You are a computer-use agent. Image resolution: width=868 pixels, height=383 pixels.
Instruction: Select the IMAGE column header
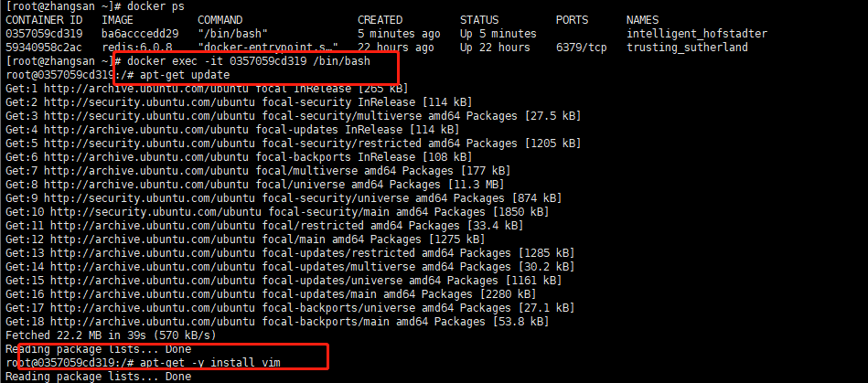[118, 20]
